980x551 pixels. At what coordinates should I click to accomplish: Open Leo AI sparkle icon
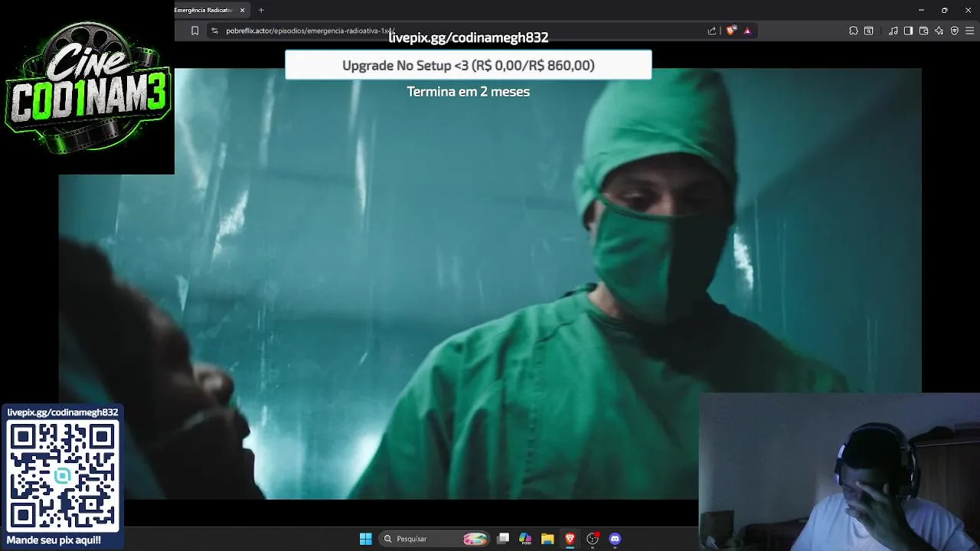point(939,31)
